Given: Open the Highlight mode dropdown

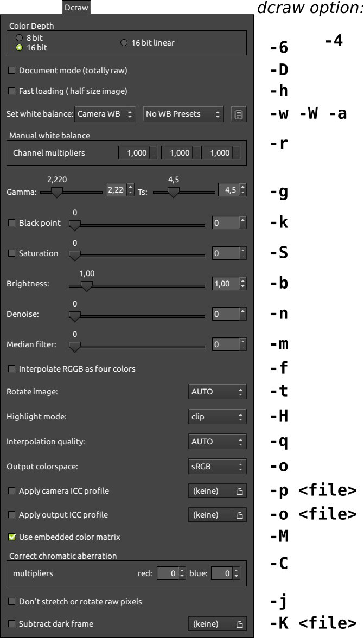Looking at the screenshot, I should pos(217,417).
